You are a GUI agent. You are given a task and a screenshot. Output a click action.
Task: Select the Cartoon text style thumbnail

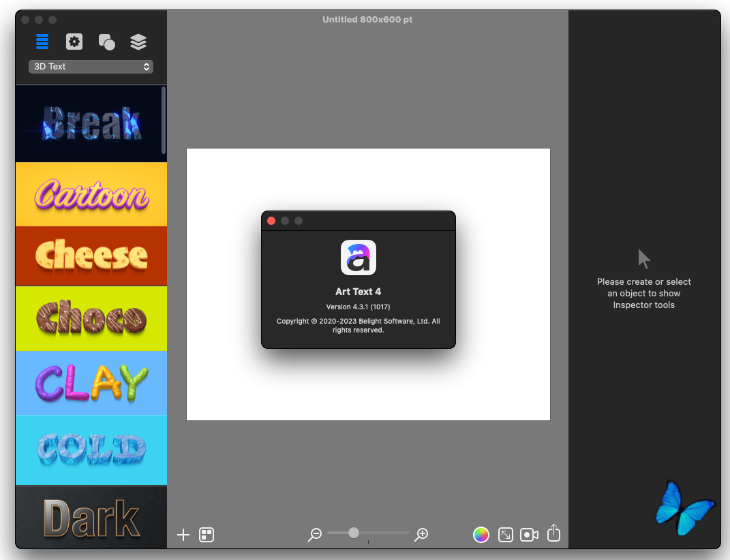pyautogui.click(x=91, y=194)
